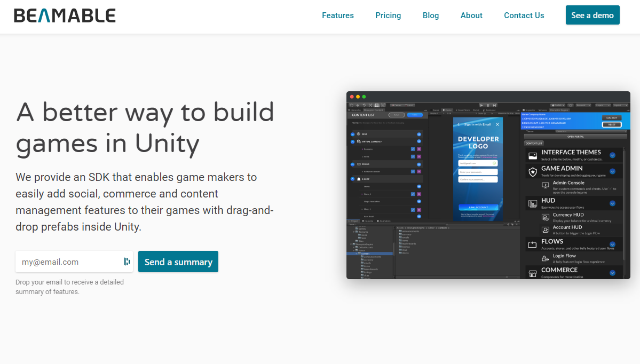
Task: Select the Hand tool in Unity toolbar
Action: click(352, 105)
